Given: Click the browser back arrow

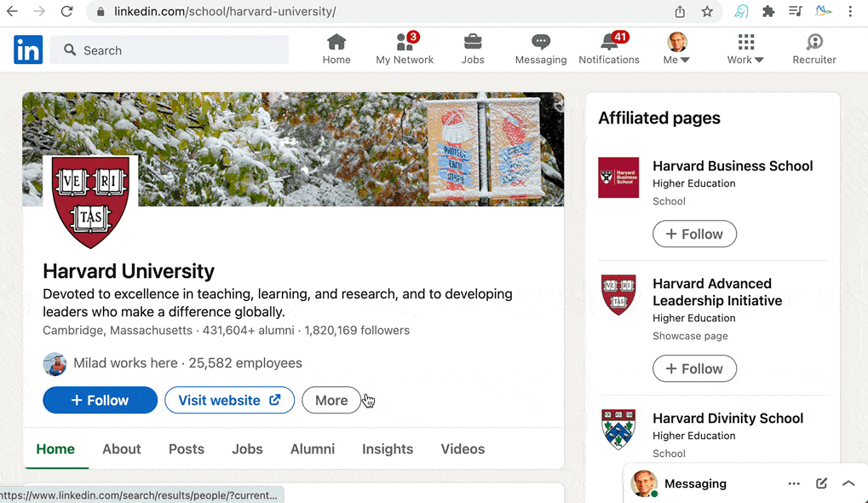Looking at the screenshot, I should click(x=12, y=11).
